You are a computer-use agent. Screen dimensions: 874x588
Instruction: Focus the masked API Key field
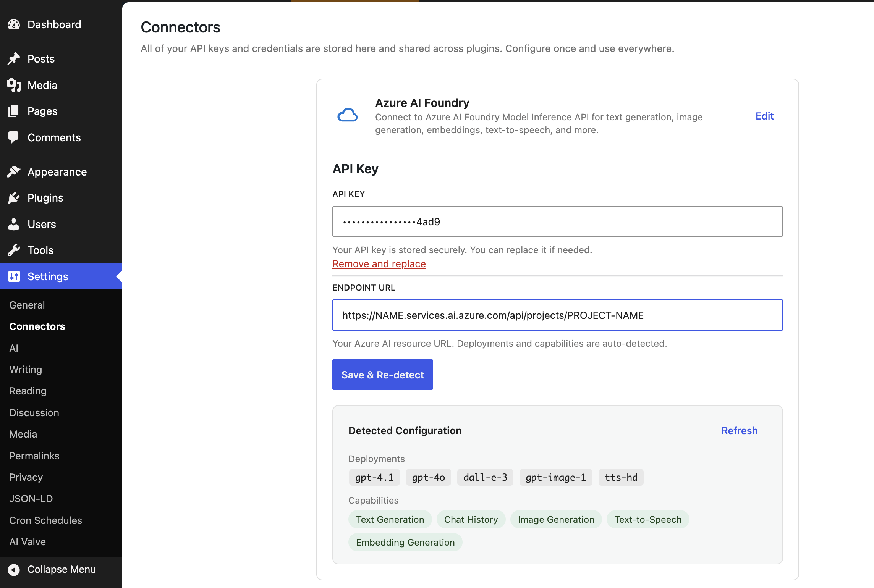[557, 221]
